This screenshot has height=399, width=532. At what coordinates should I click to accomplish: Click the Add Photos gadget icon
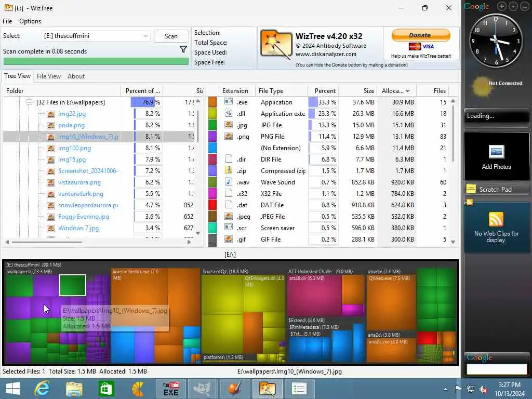coord(496,152)
